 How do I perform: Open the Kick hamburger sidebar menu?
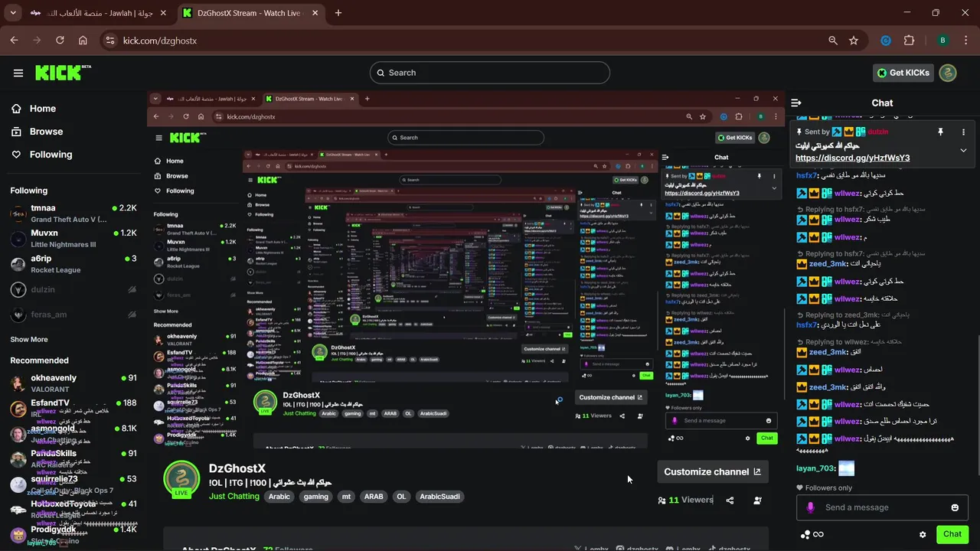pyautogui.click(x=18, y=73)
